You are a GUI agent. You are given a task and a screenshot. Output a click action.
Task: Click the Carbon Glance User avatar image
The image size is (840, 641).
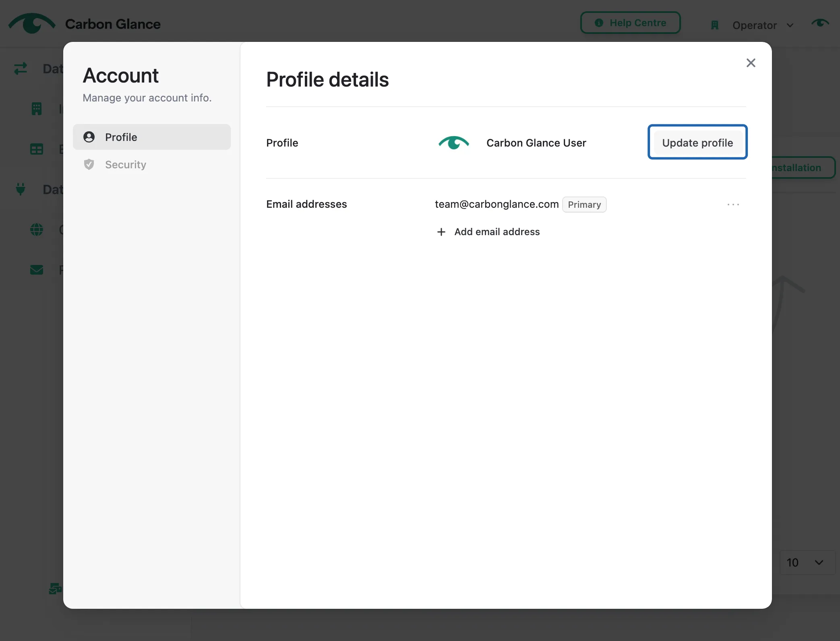click(454, 143)
